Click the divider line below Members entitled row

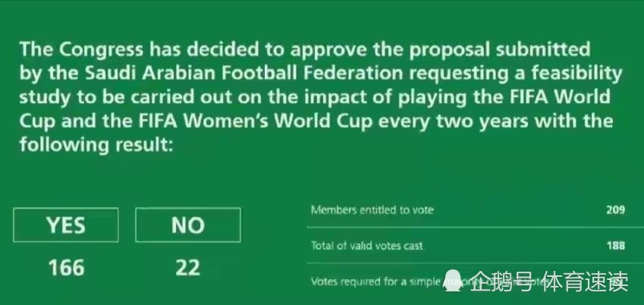(475, 227)
